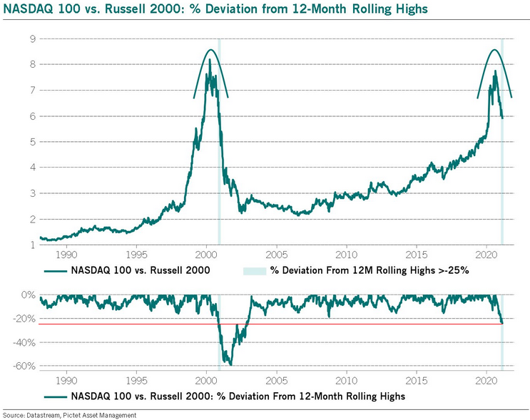Click the 'NASDAQ 100 vs. Russell 2000' legend label
This screenshot has height=420, width=530.
coord(141,271)
